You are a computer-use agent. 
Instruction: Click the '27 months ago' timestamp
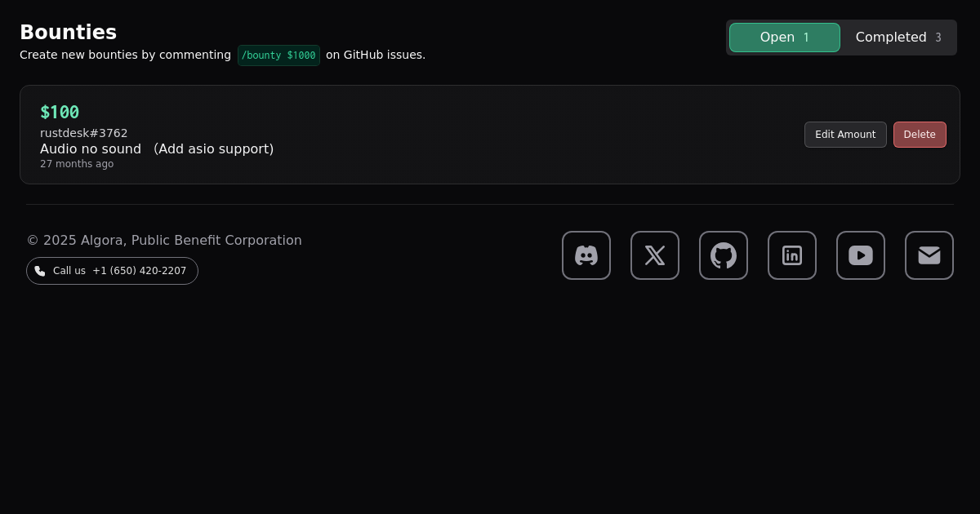[x=77, y=164]
